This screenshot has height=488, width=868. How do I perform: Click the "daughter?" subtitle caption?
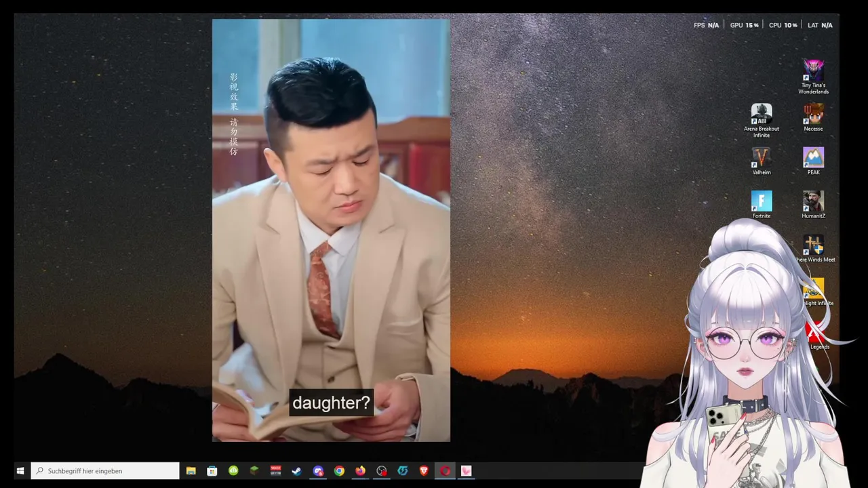(x=331, y=403)
